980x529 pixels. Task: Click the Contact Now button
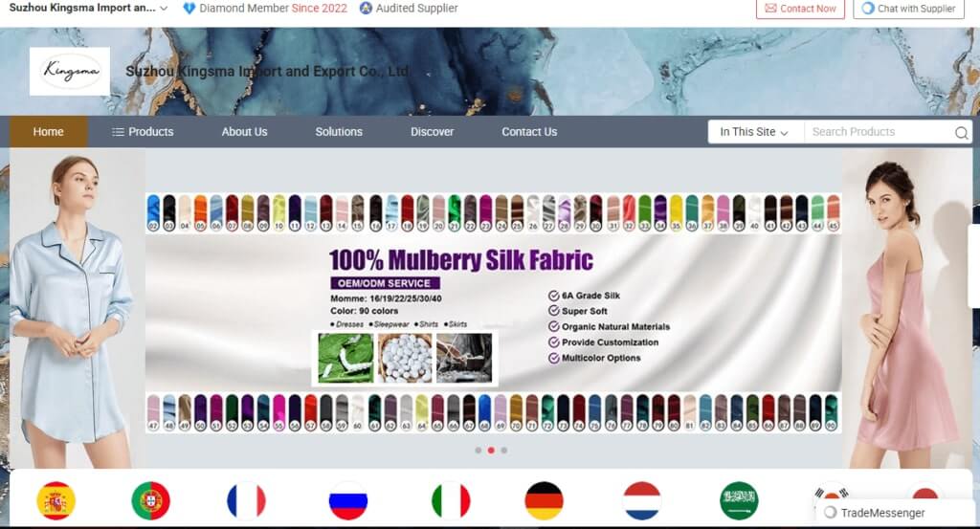point(800,9)
